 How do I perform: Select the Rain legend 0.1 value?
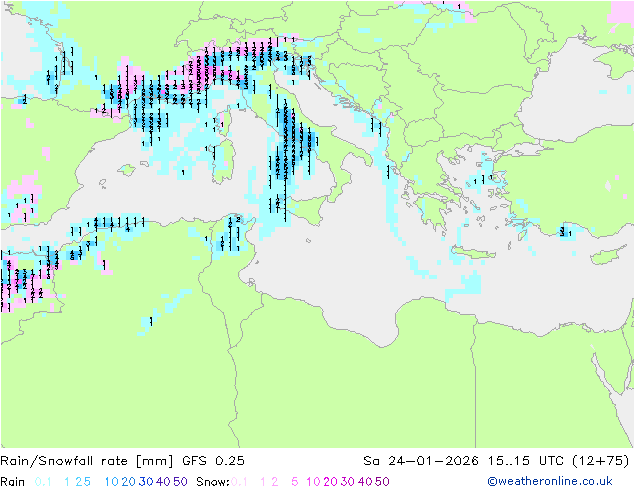43,482
